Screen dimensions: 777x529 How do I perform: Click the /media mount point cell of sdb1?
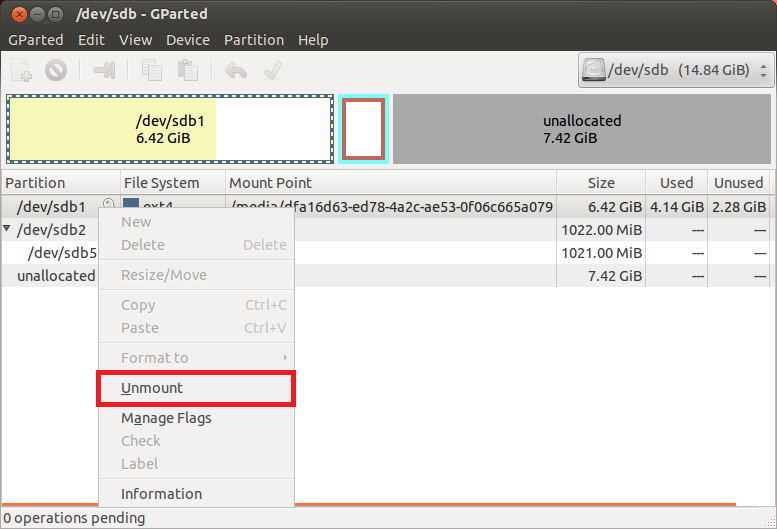(391, 207)
